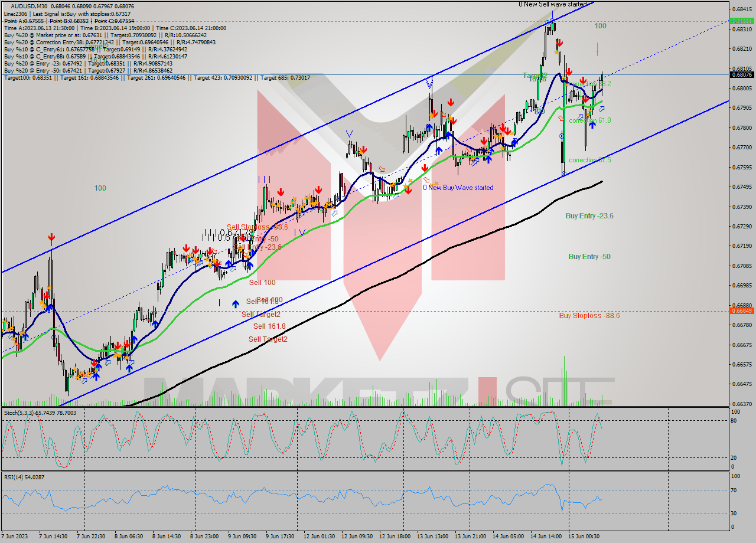756x543 pixels.
Task: Select the 'Buy Entry -23.6' label
Action: [x=589, y=216]
